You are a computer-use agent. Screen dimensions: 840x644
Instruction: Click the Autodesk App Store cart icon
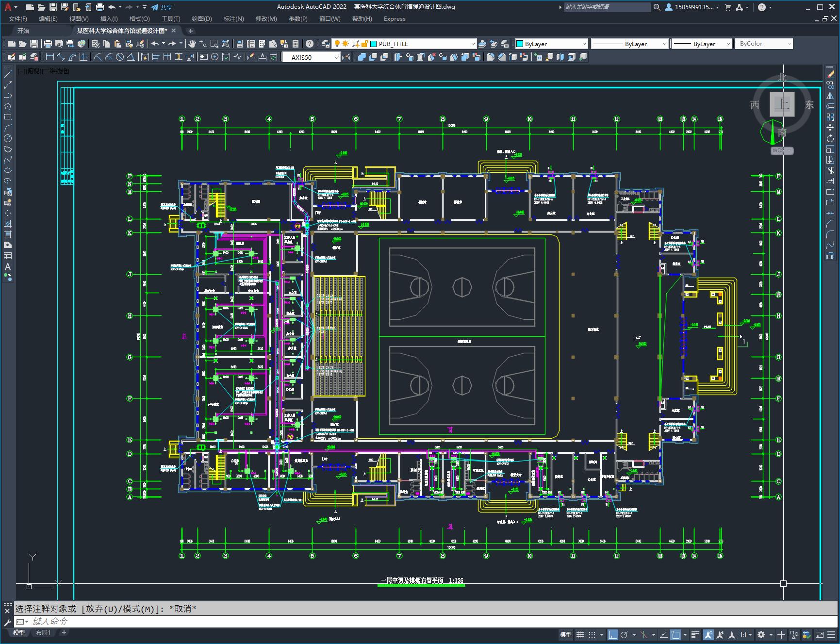[x=727, y=7]
